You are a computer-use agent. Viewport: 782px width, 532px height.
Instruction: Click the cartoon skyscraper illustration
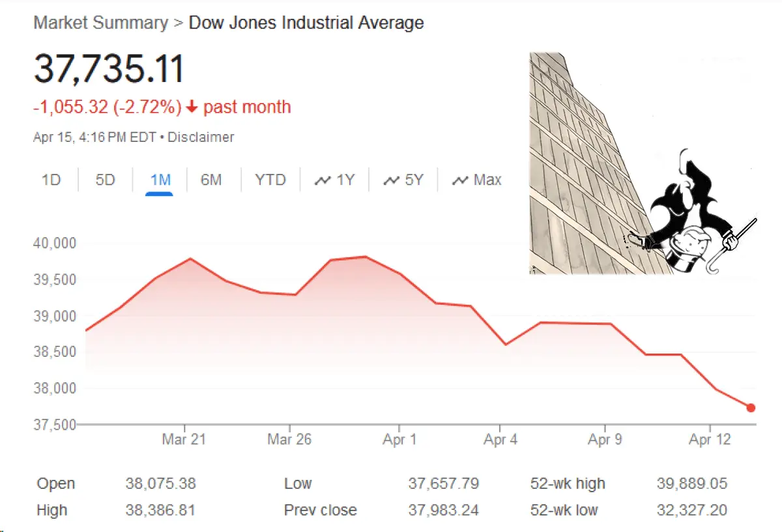[642, 163]
